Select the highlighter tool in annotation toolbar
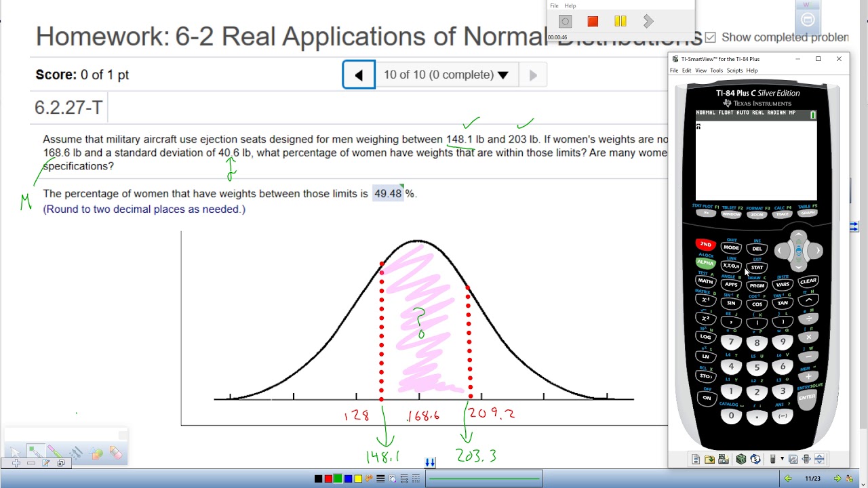Viewport: 868px width, 488px height. [54, 451]
